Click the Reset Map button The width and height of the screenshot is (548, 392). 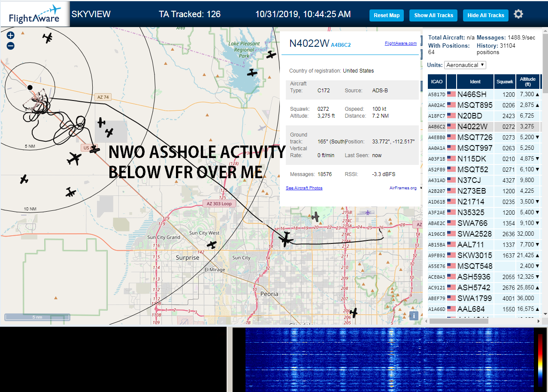click(387, 15)
